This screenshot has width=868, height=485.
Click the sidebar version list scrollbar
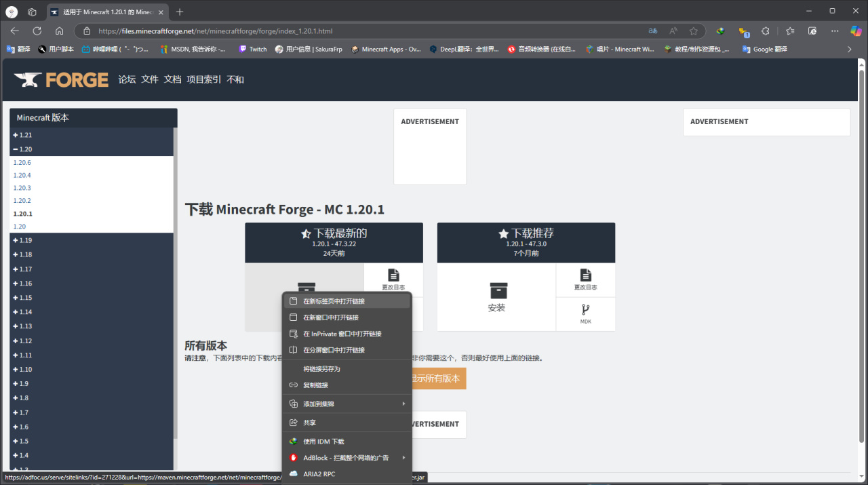pos(176,282)
